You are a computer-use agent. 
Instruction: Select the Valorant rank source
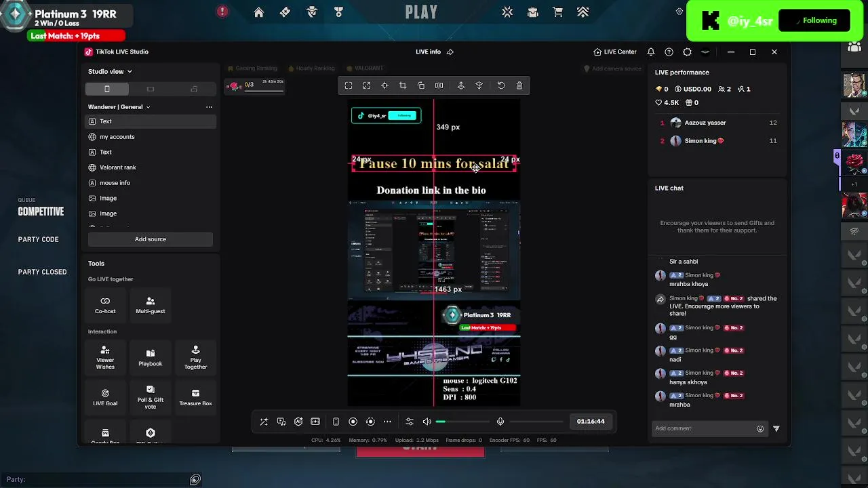(151, 167)
